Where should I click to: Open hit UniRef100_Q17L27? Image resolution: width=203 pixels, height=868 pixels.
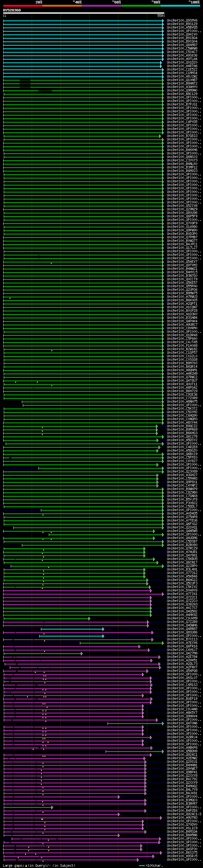(182, 248)
